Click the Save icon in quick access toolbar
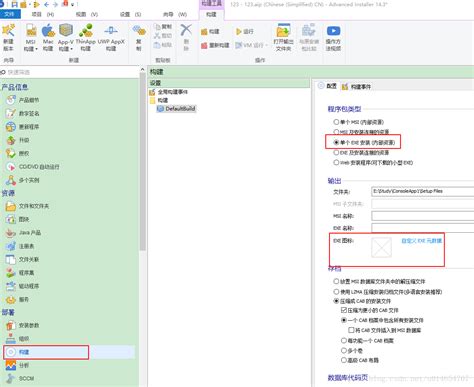The width and height of the screenshot is (474, 387). pyautogui.click(x=14, y=4)
